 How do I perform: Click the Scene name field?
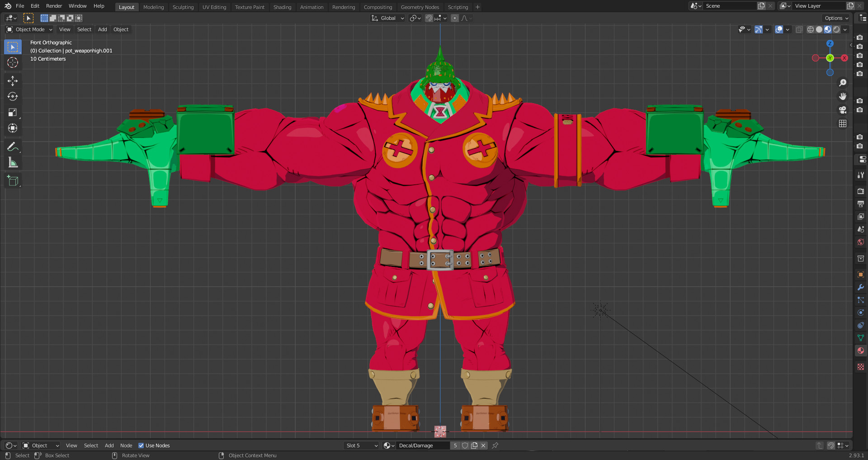(x=730, y=6)
